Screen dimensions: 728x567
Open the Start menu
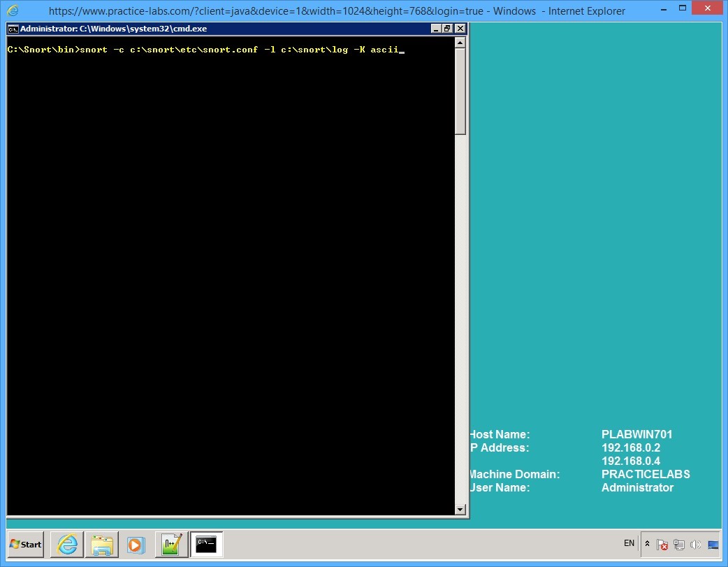(x=24, y=544)
